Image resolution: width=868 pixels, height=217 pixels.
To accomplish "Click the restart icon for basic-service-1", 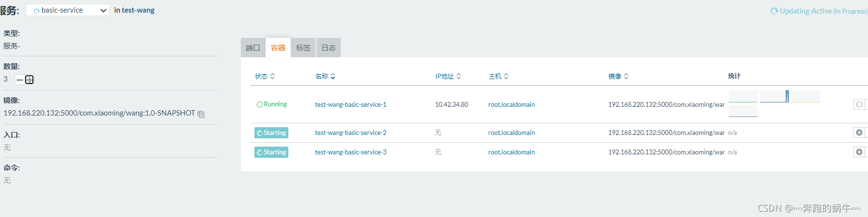I will (x=859, y=104).
